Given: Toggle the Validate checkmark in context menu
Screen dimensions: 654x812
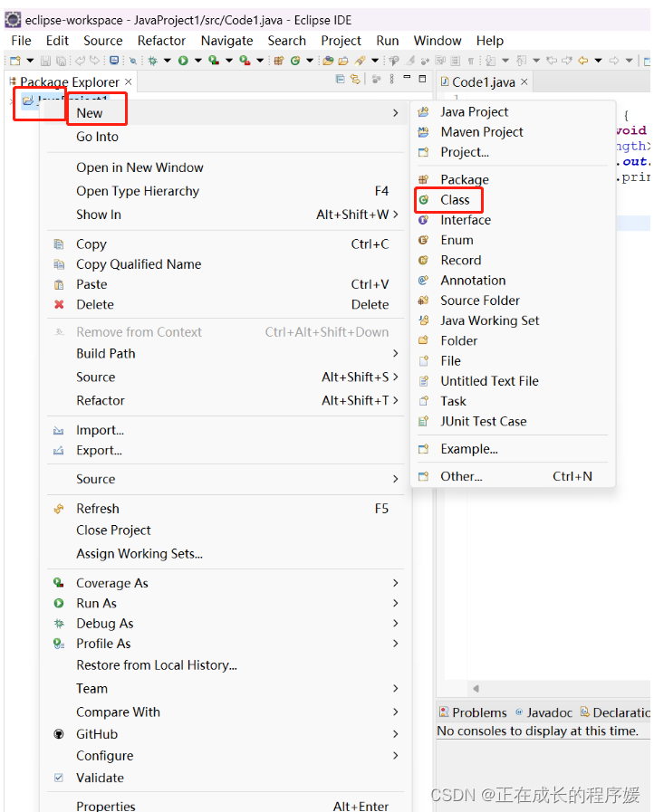Looking at the screenshot, I should [59, 778].
